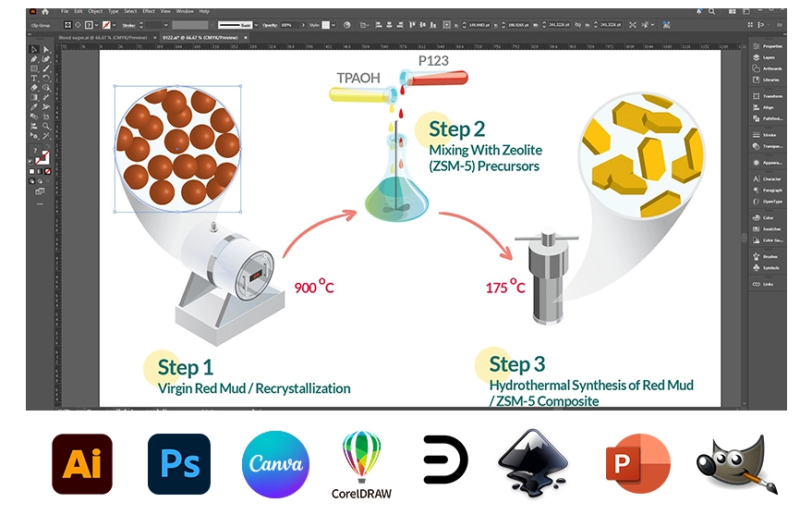Click the Isolate Selected Object icon
The height and width of the screenshot is (515, 812).
click(633, 24)
